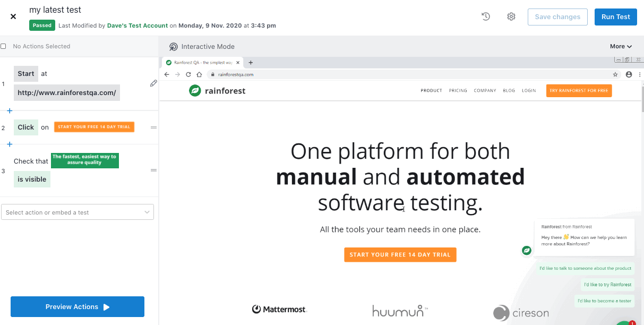Click LOGIN menu item
644x325 pixels.
tap(529, 91)
